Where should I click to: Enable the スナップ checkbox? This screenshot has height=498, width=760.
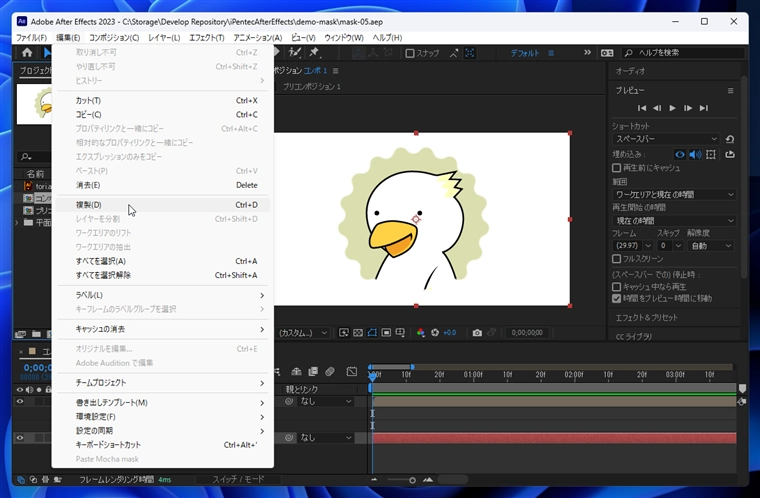pyautogui.click(x=409, y=53)
